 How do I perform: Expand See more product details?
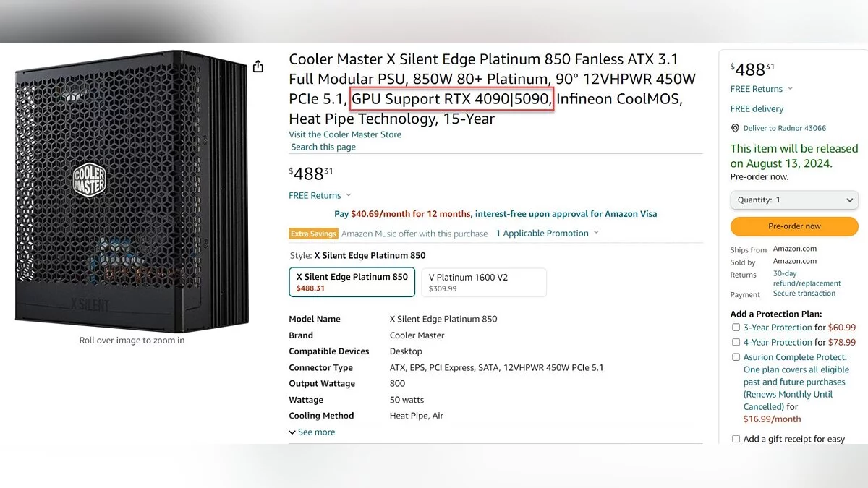(x=312, y=432)
